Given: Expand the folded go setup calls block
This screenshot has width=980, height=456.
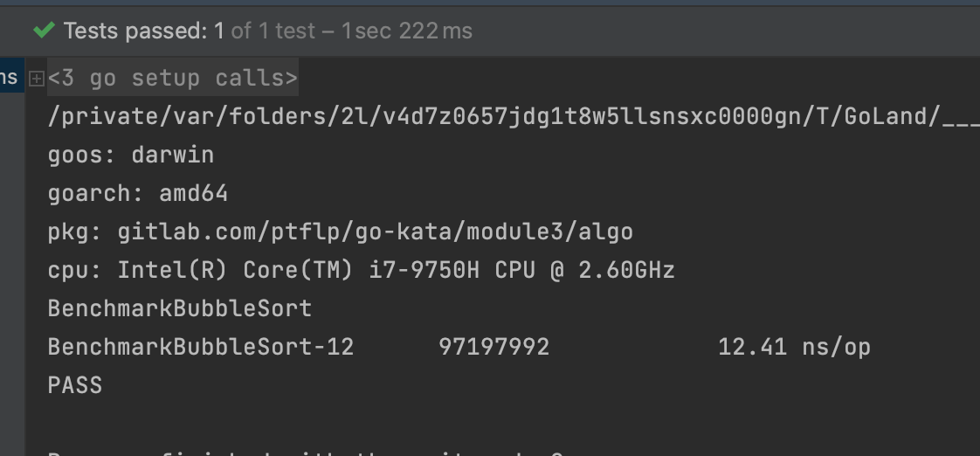Looking at the screenshot, I should [x=36, y=79].
